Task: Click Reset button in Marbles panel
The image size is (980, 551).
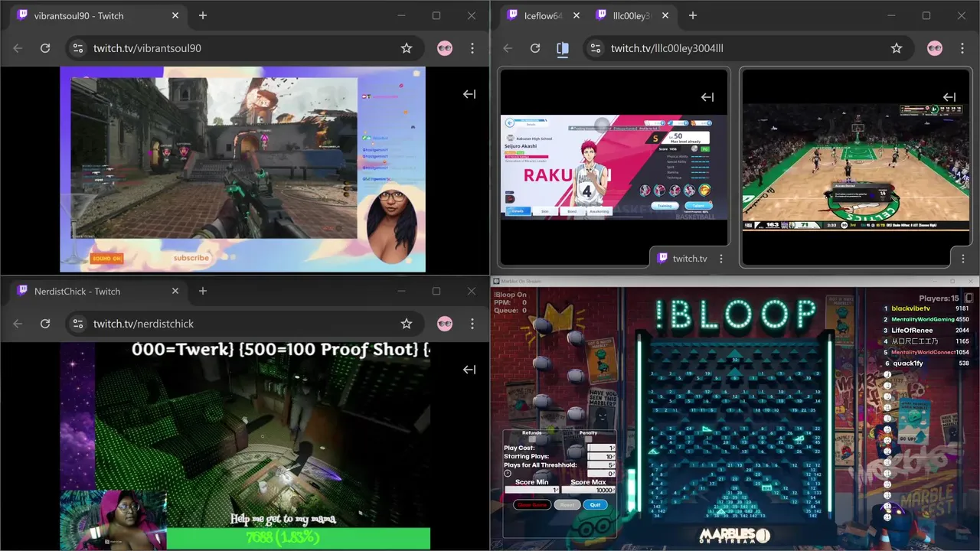Action: point(567,505)
